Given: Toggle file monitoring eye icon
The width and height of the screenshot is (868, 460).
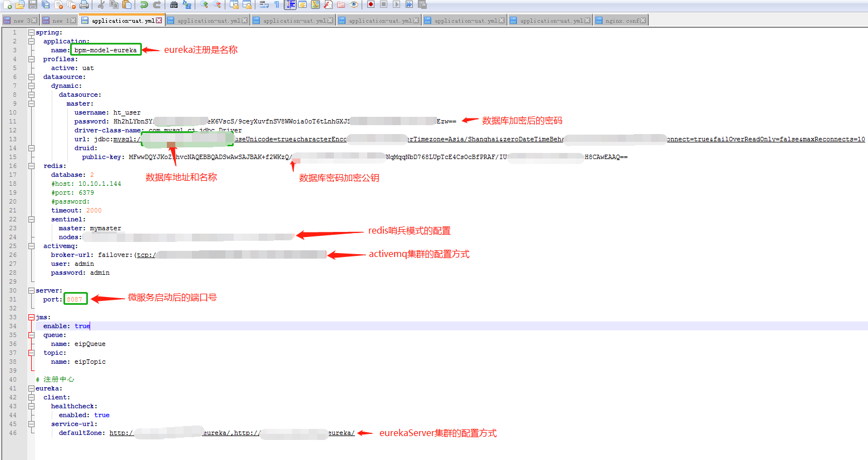Looking at the screenshot, I should pos(354,4).
